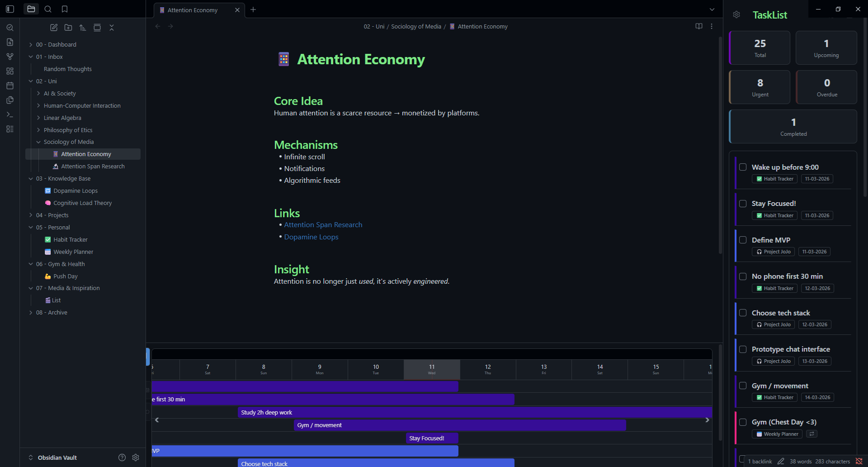The width and height of the screenshot is (868, 467).
Task: Expand the 08 - Archive folder
Action: [x=31, y=313]
